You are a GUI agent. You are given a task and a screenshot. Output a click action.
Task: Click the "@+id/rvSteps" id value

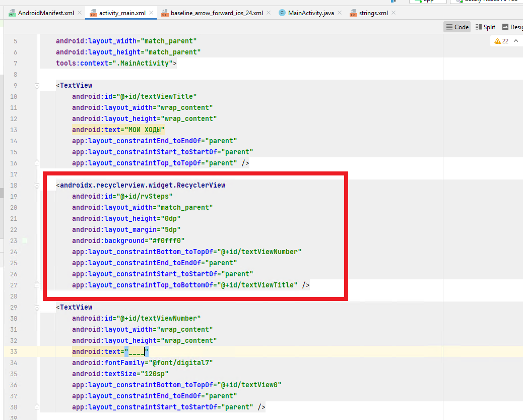pos(145,196)
